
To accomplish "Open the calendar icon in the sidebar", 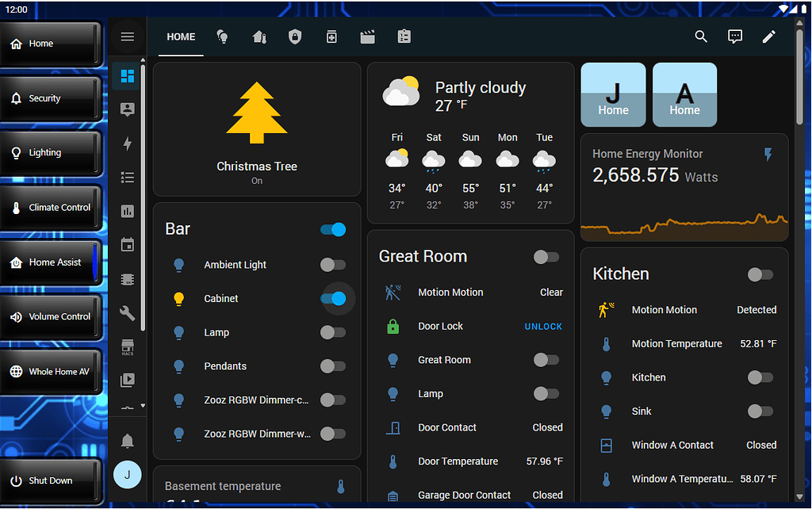I will [x=127, y=245].
